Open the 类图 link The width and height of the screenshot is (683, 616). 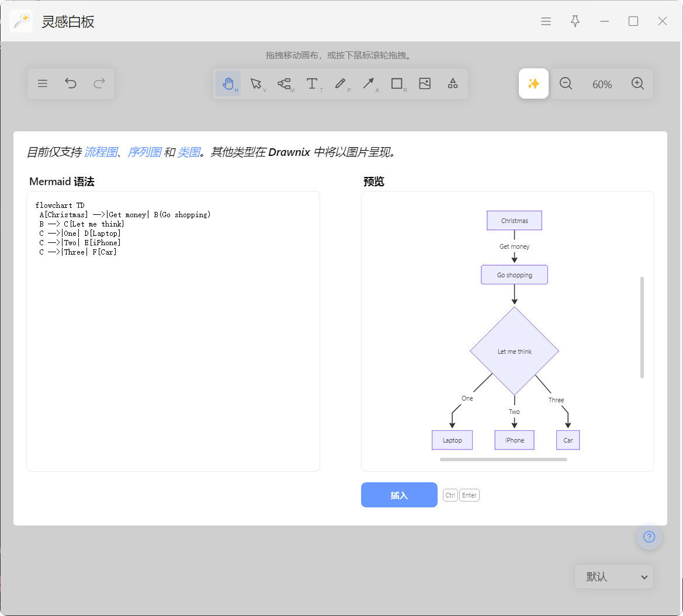(189, 152)
